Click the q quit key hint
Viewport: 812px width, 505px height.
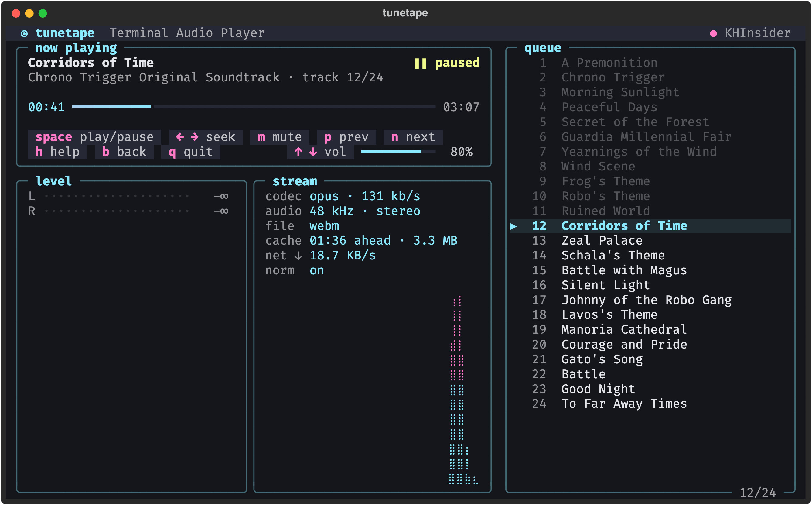point(191,152)
